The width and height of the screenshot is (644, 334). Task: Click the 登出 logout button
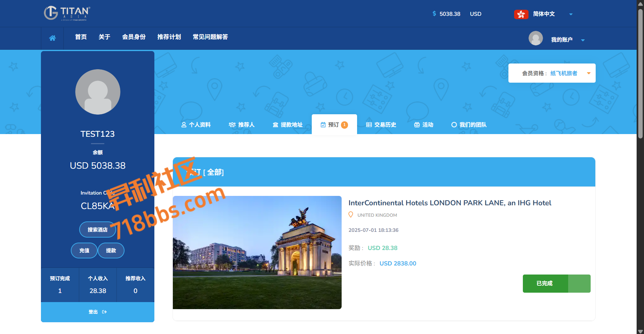[x=98, y=312]
